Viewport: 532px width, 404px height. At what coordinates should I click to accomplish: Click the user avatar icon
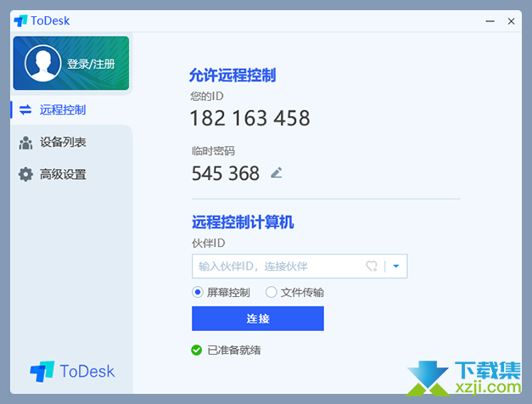tap(42, 63)
